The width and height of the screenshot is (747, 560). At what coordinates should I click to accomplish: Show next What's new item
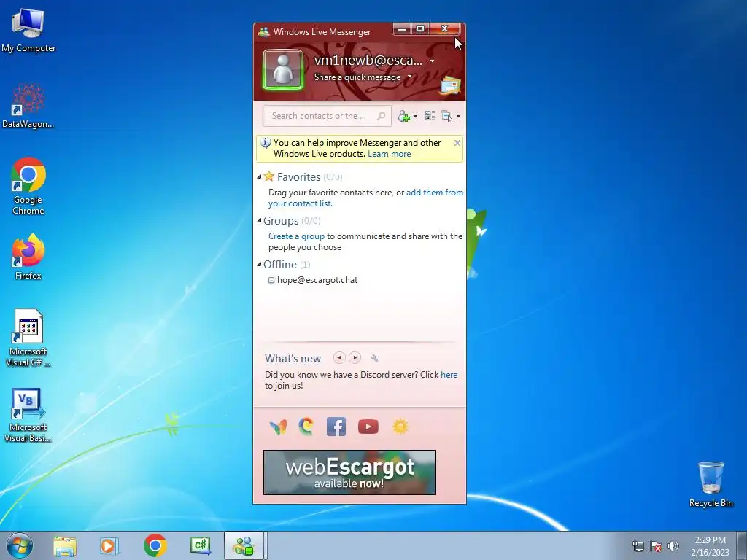pyautogui.click(x=355, y=357)
